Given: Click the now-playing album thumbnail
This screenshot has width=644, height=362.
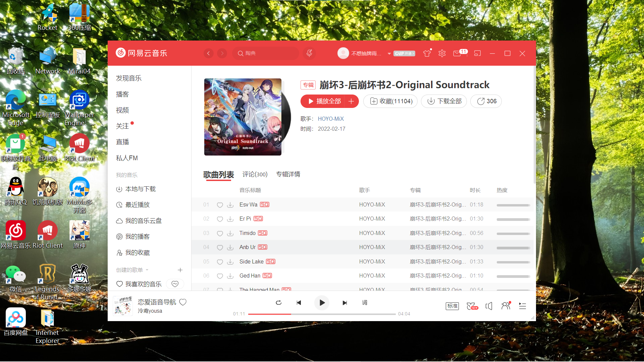Looking at the screenshot, I should click(x=123, y=306).
